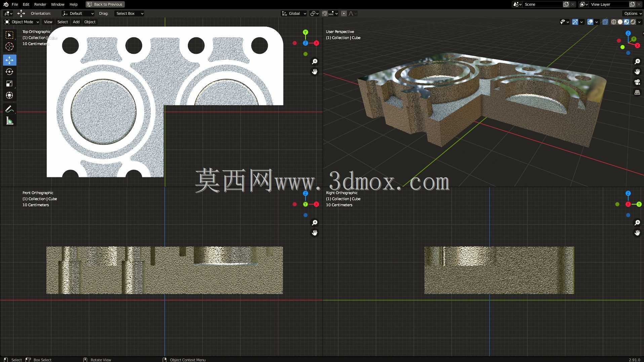The height and width of the screenshot is (362, 644).
Task: Add new view layer with duplicate icon
Action: tap(632, 4)
